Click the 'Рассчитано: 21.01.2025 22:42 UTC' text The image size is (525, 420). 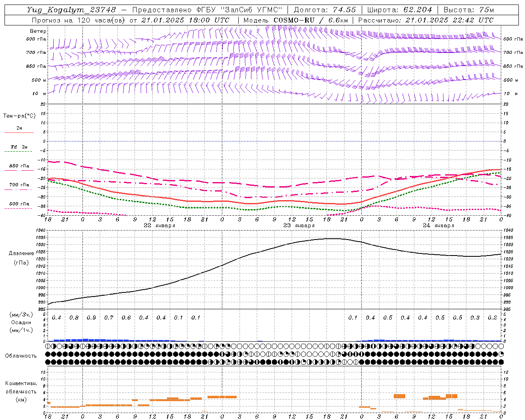click(x=426, y=20)
